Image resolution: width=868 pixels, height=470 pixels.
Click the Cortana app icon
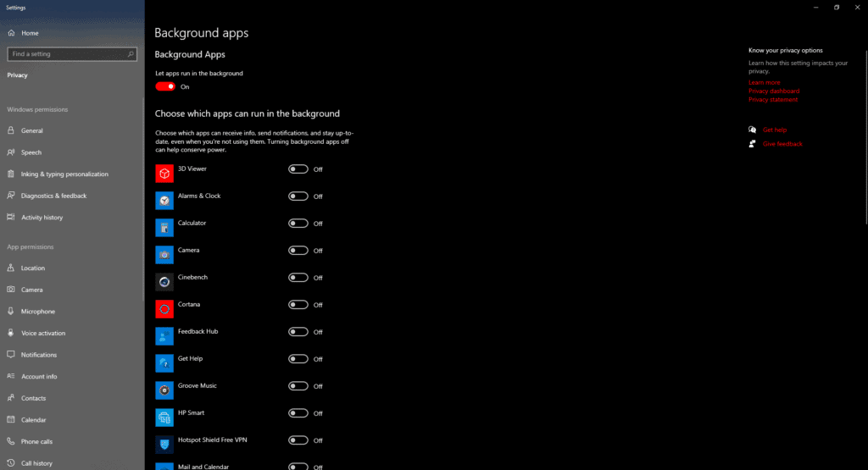point(164,308)
